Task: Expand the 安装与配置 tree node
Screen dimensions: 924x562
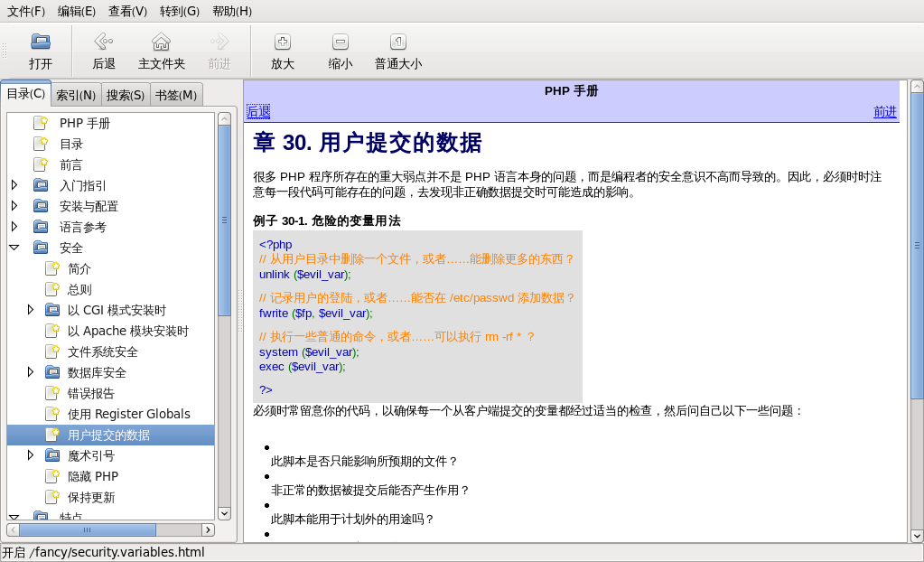Action: pyautogui.click(x=14, y=206)
